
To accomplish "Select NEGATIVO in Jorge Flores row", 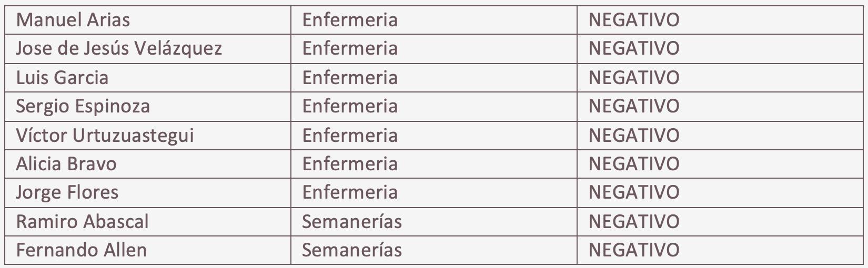I will coord(634,192).
